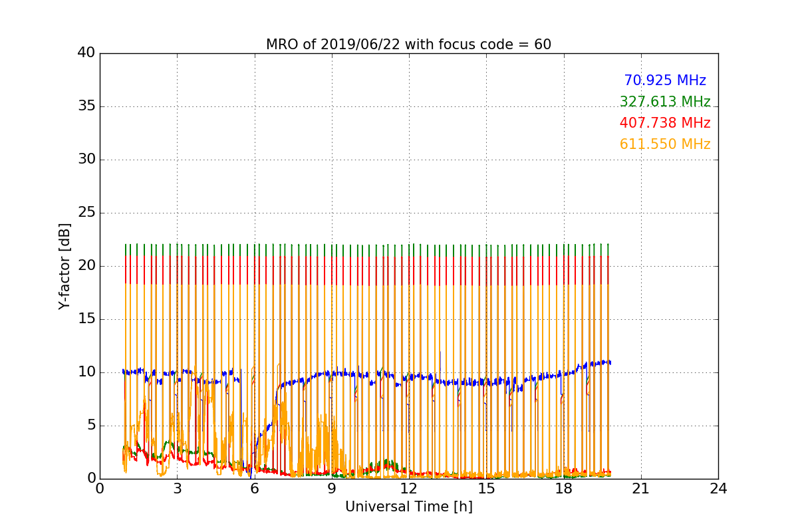Click the y-axis tick label '25'

(x=85, y=213)
